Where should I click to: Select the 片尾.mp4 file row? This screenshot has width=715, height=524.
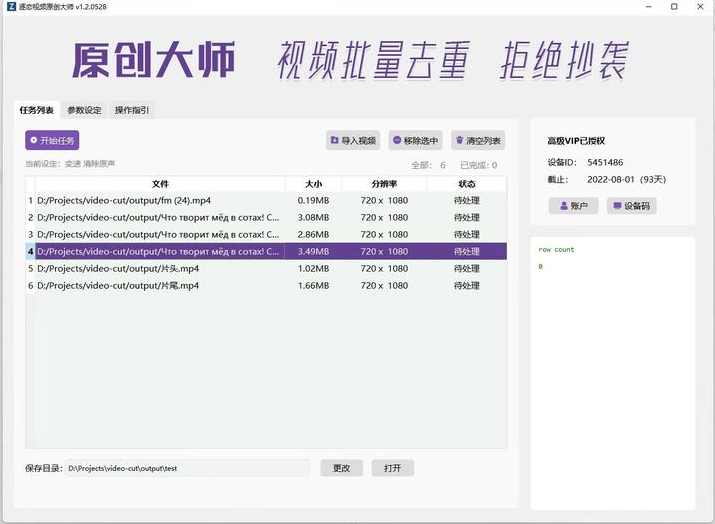coord(266,285)
